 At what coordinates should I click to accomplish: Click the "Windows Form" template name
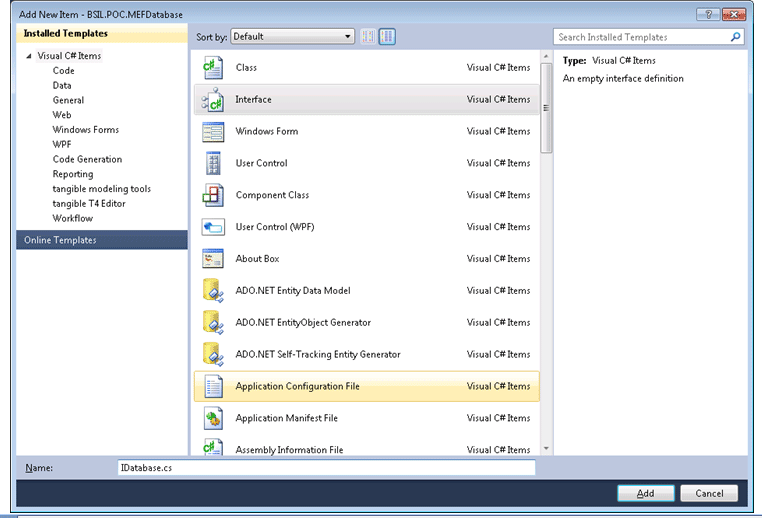click(x=267, y=132)
